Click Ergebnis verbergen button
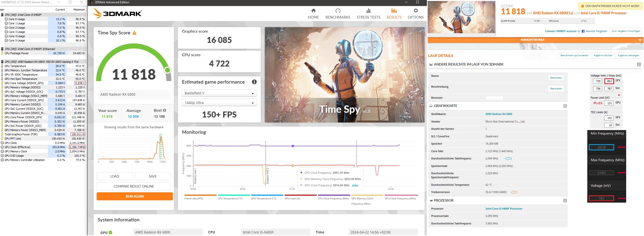The height and width of the screenshot is (236, 644). click(x=628, y=55)
